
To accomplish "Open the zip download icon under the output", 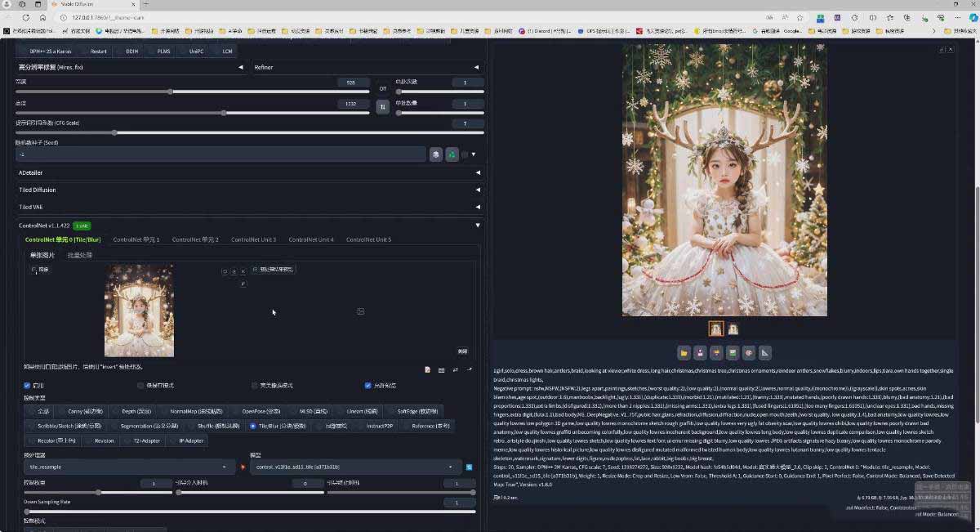I will (x=717, y=352).
